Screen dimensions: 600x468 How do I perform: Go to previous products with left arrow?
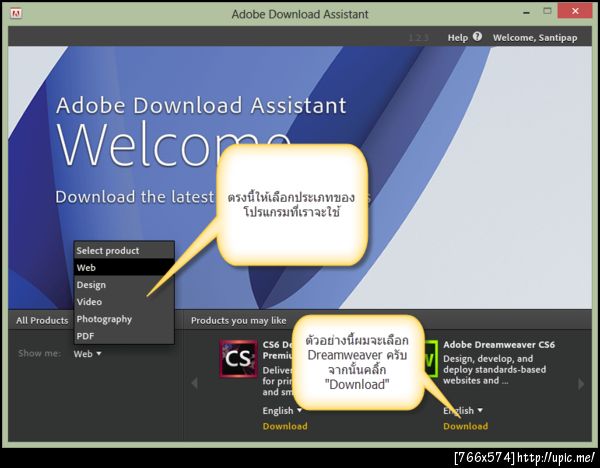(194, 383)
